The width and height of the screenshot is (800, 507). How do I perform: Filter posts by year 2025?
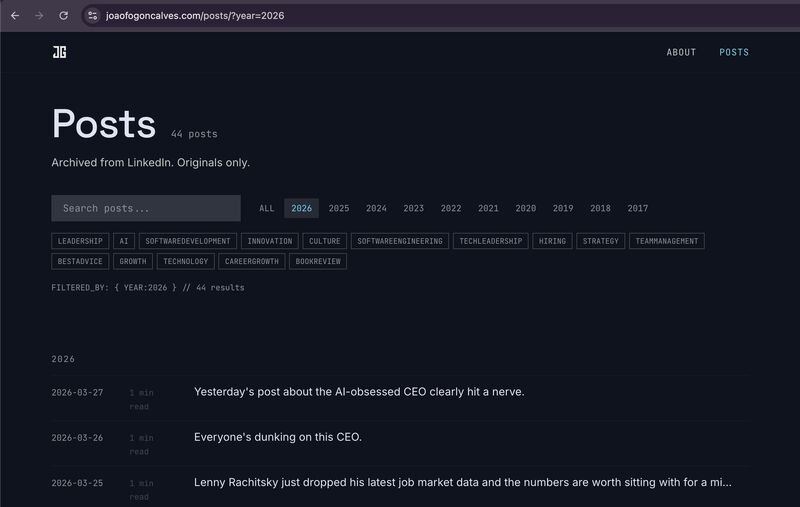pos(339,208)
